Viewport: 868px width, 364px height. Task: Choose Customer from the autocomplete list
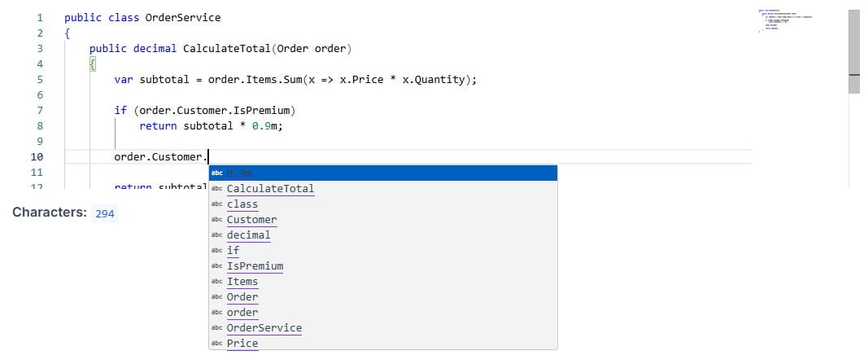pos(382,219)
